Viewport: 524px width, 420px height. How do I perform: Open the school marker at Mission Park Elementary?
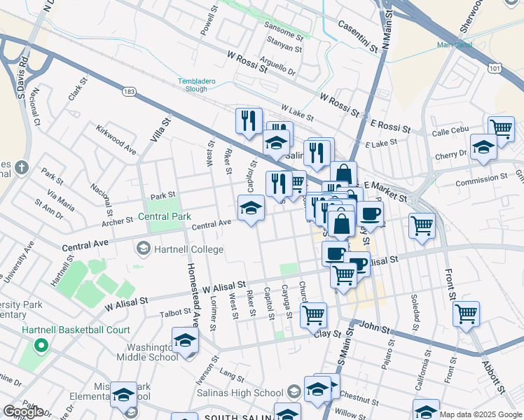pyautogui.click(x=124, y=395)
